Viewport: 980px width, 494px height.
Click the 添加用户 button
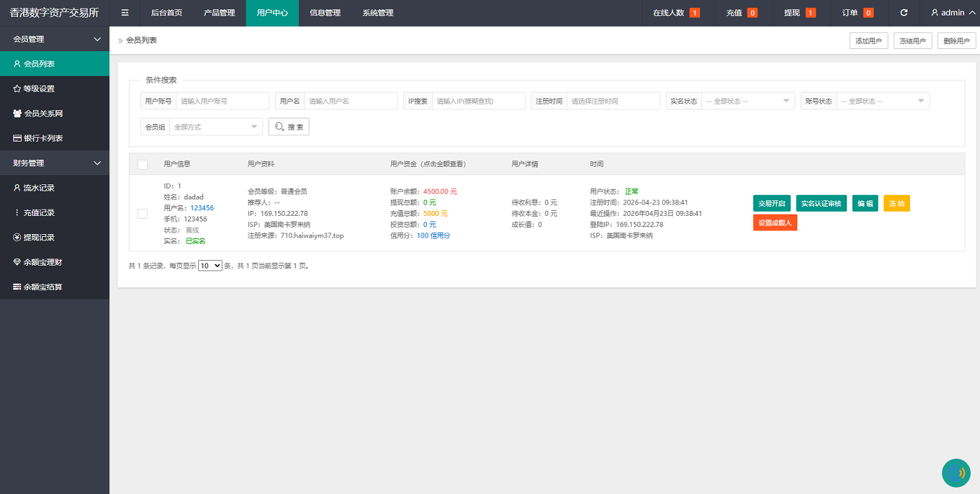point(868,41)
